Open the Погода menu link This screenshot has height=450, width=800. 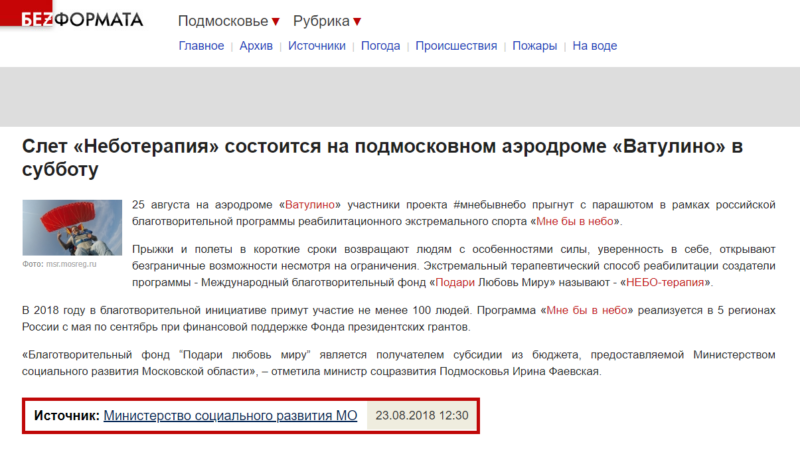point(381,46)
